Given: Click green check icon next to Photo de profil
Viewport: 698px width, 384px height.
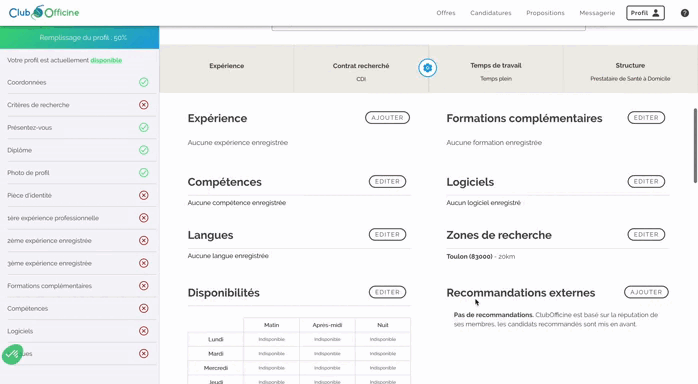Looking at the screenshot, I should 144,173.
